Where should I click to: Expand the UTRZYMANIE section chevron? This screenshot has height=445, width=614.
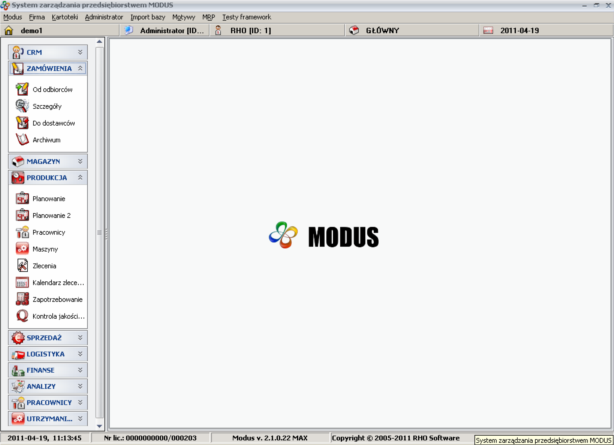(x=80, y=419)
